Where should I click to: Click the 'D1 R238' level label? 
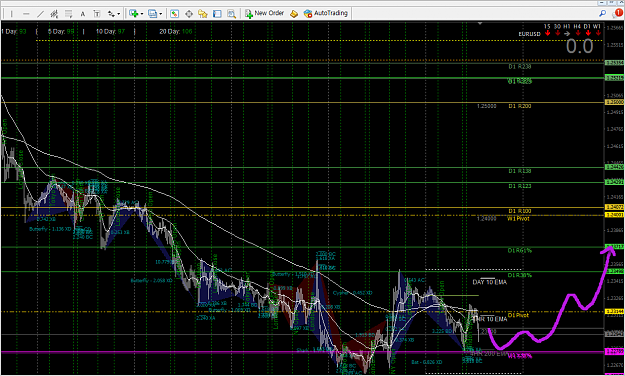(x=520, y=67)
